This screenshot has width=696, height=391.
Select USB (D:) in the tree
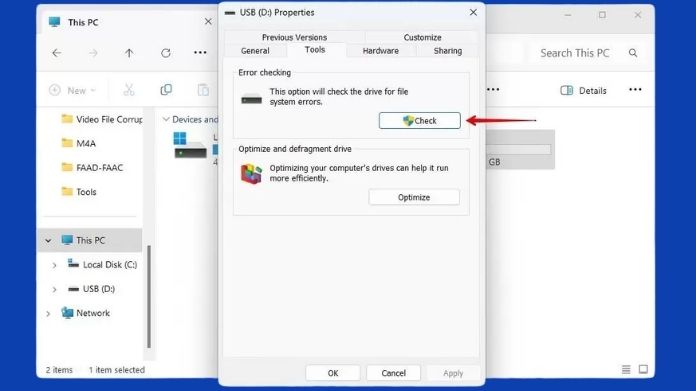tap(91, 289)
